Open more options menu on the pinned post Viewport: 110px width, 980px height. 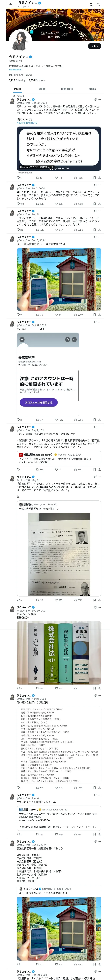(100, 100)
